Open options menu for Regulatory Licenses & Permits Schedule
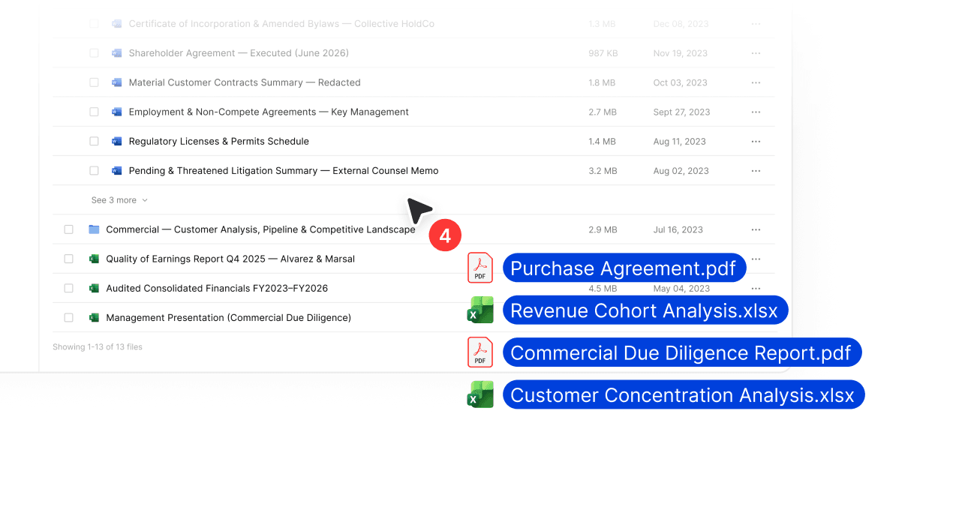 (756, 141)
